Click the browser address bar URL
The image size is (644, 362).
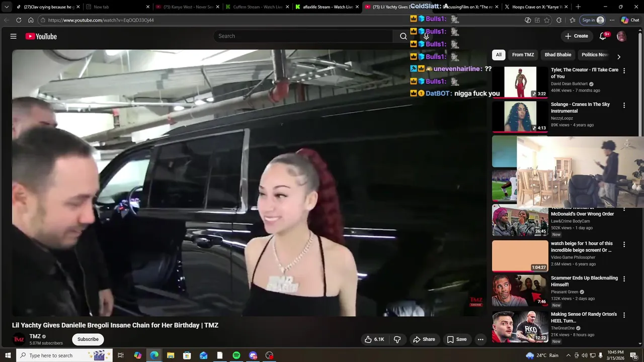pyautogui.click(x=101, y=20)
